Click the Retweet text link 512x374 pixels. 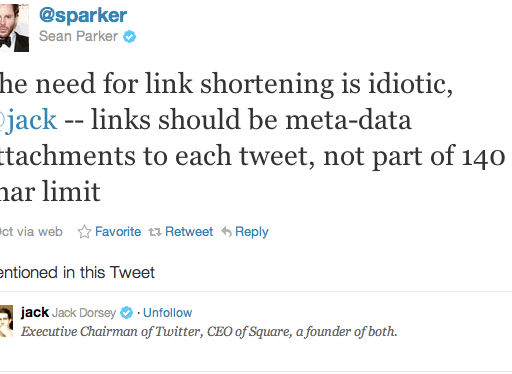(189, 231)
